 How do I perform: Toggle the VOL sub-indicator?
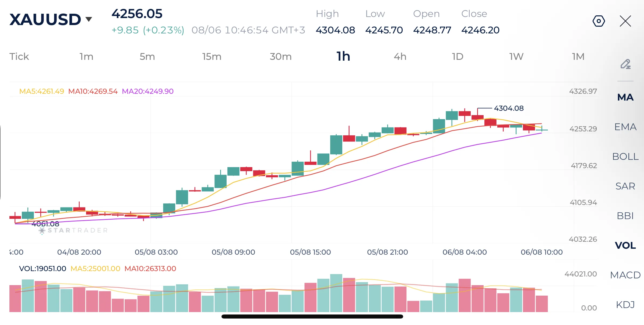point(625,246)
